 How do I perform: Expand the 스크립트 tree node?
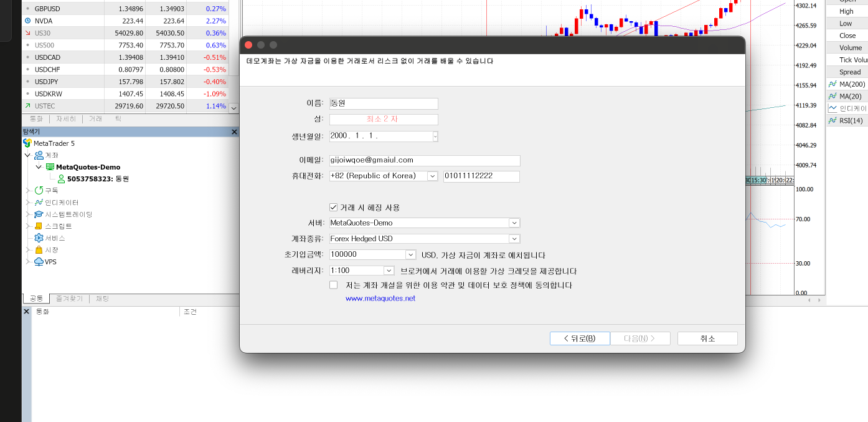point(27,226)
